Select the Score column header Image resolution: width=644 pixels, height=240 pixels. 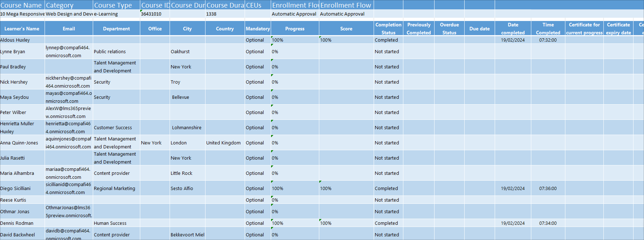[346, 29]
